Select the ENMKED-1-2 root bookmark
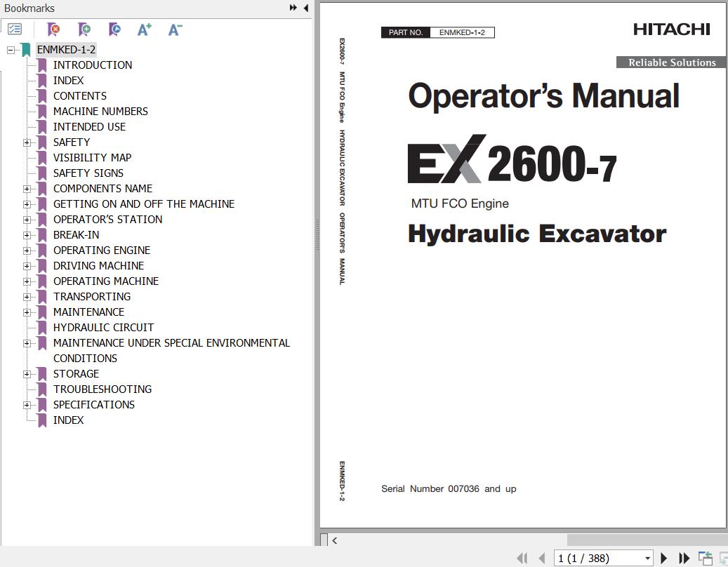Screen dimensions: 728x567 pos(66,50)
